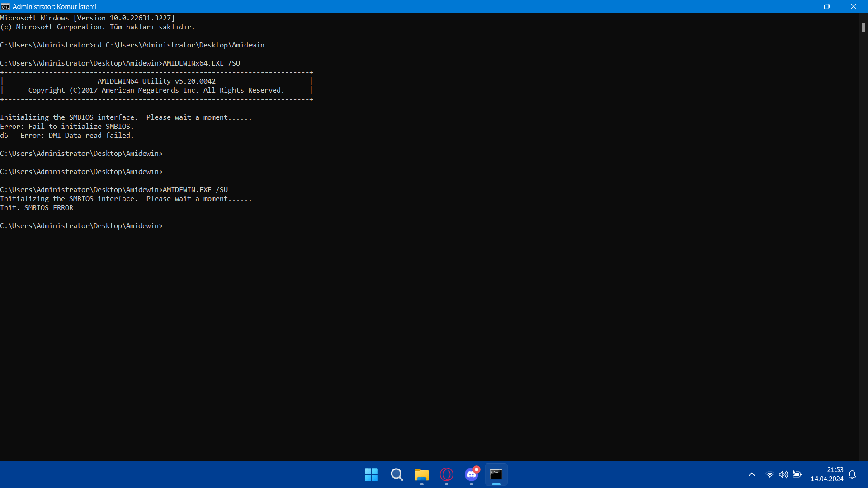Screen dimensions: 868x488
Task: Click the console vertical scrollbar thumb
Action: pyautogui.click(x=863, y=27)
